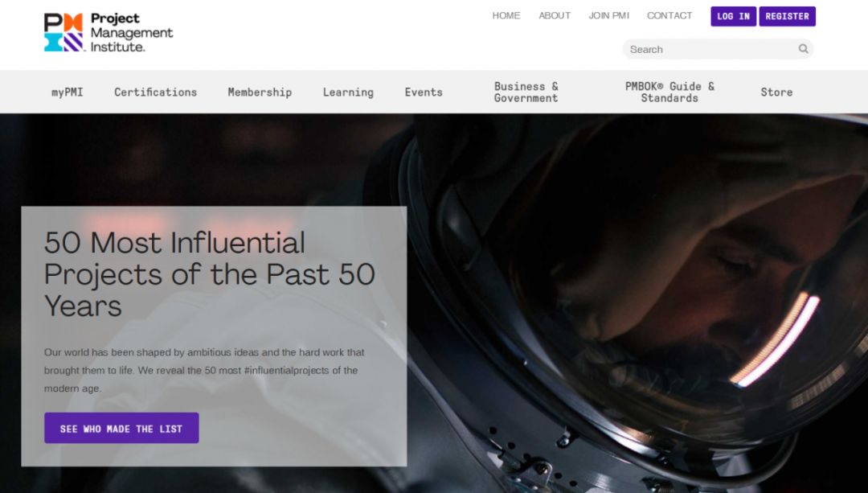Click the paragraph mentioning #influentialprojects
868x493 pixels.
point(204,370)
